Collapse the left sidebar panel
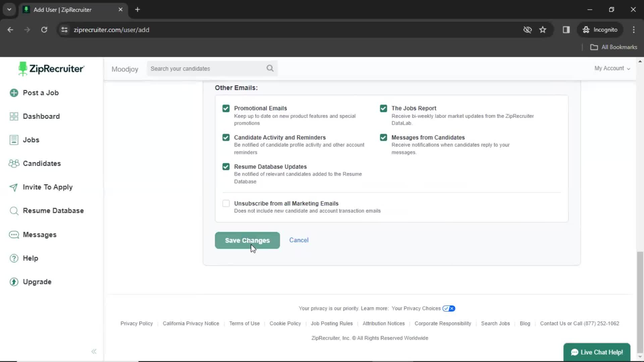Screen dimensions: 644x362 click(x=93, y=351)
